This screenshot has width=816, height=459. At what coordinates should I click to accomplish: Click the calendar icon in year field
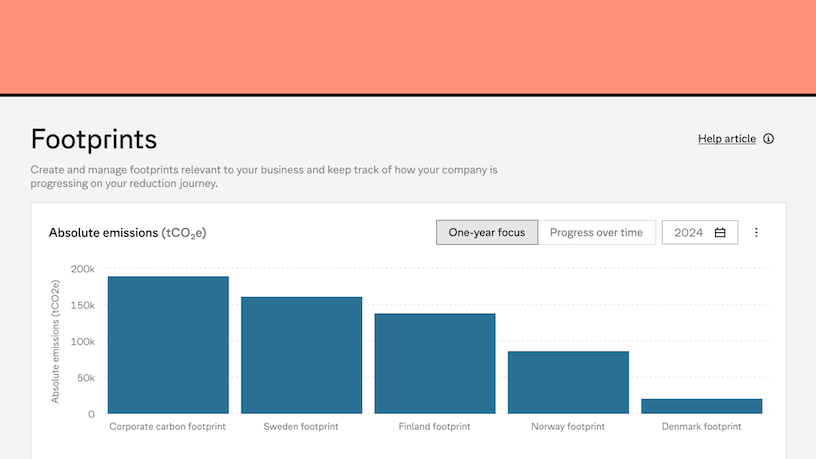pos(720,233)
